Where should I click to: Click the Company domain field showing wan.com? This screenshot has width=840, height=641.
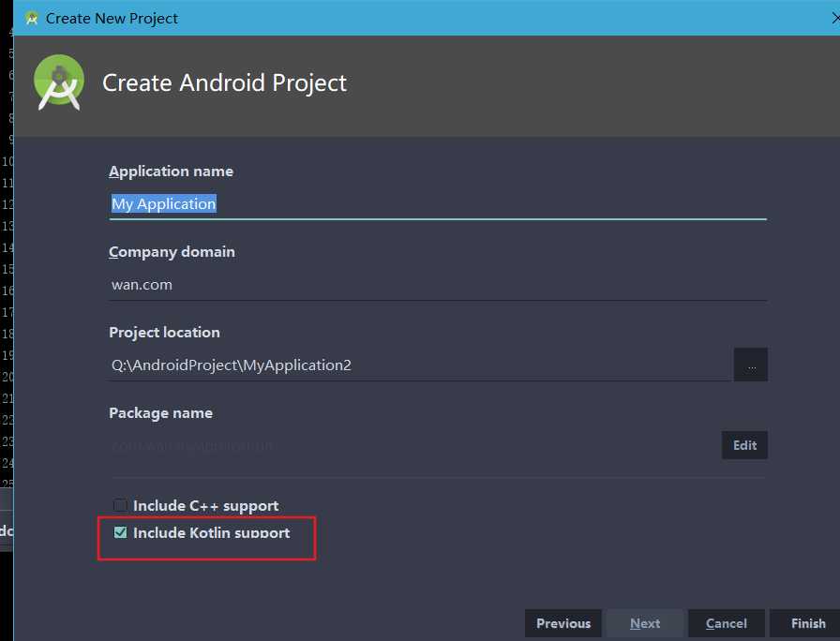tap(438, 285)
